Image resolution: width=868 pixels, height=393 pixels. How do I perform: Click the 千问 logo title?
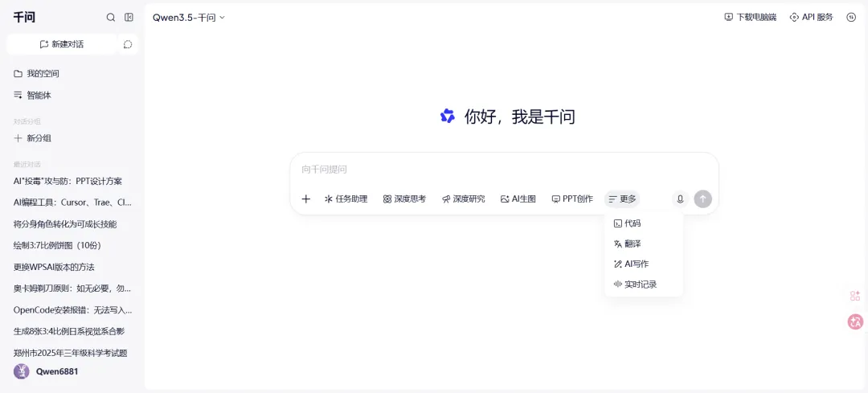(x=24, y=18)
